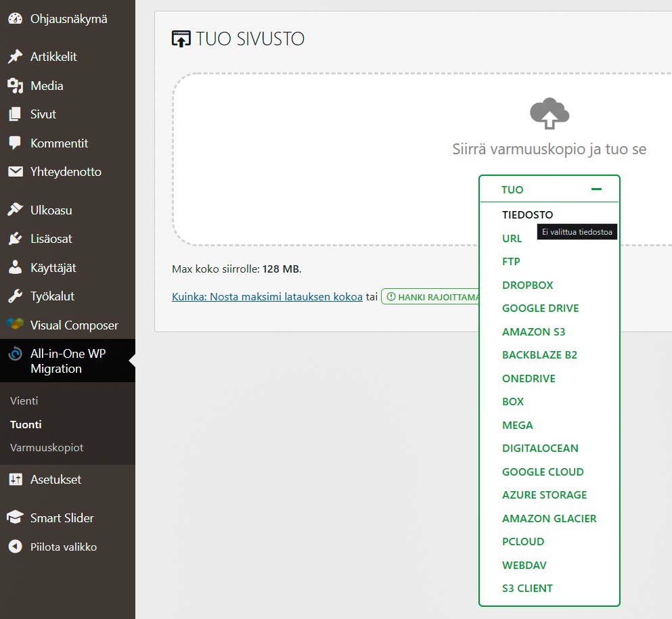Click the Yhteydenotto envelope icon
Screen dimensions: 672x619
point(16,172)
